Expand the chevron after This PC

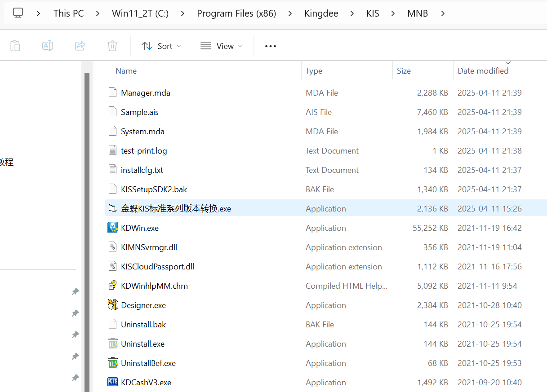coord(98,13)
